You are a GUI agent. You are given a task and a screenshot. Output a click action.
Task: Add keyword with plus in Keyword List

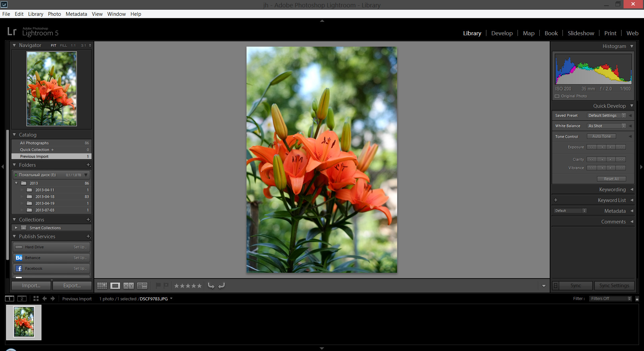tap(556, 200)
